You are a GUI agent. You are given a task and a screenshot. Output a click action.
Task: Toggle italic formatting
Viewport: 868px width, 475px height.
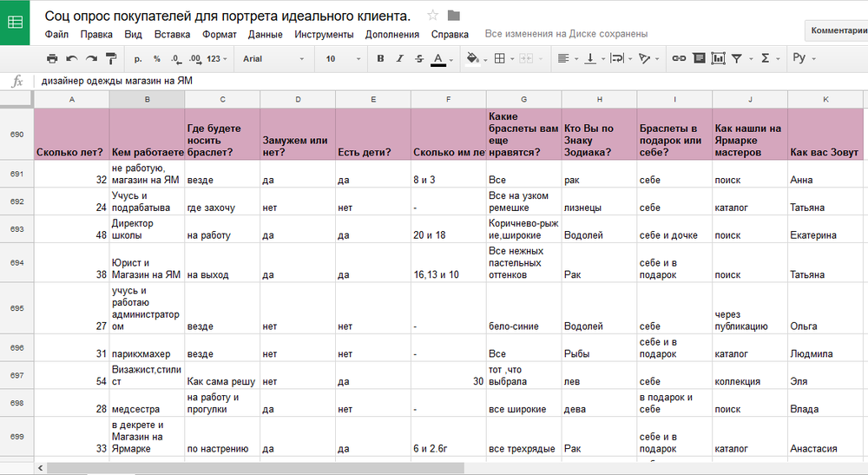400,59
